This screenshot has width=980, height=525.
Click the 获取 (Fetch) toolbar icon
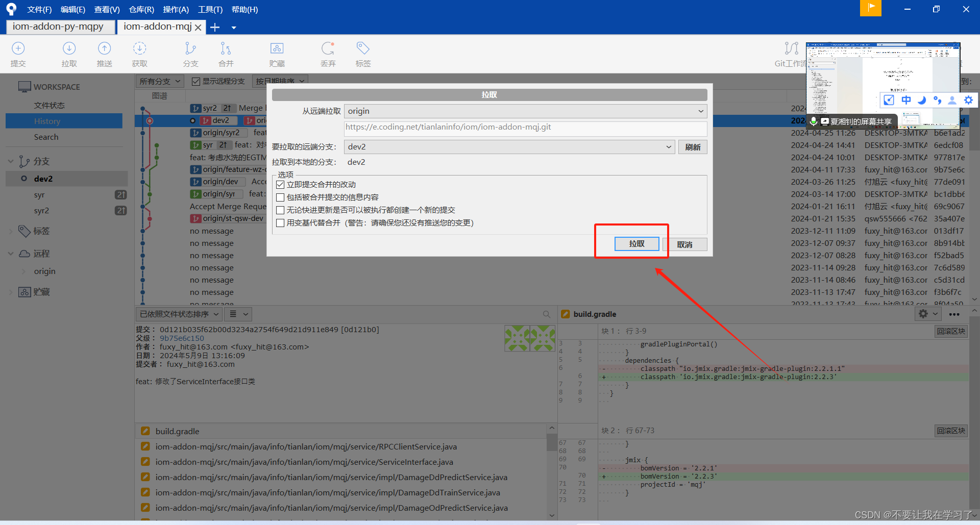point(139,54)
